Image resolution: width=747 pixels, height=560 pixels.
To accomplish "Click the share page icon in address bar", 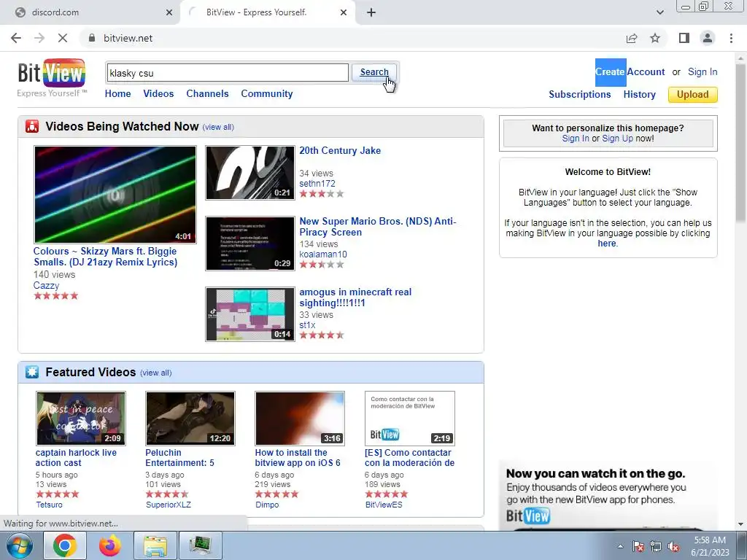I will 632,38.
